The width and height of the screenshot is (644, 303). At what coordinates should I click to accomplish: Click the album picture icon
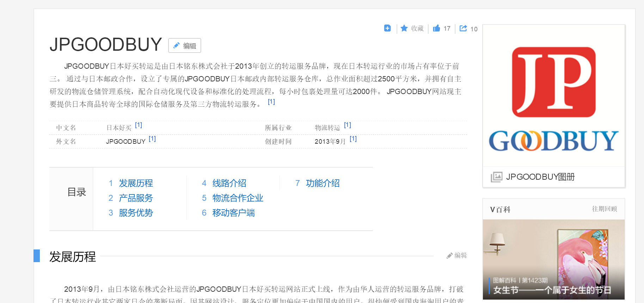(496, 177)
